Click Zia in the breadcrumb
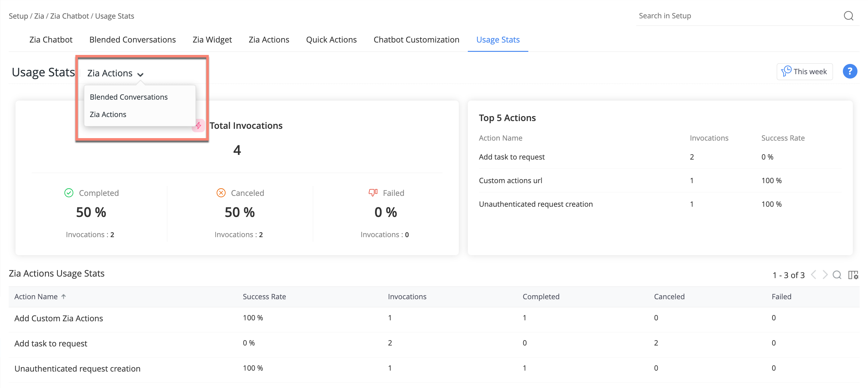 [x=39, y=16]
